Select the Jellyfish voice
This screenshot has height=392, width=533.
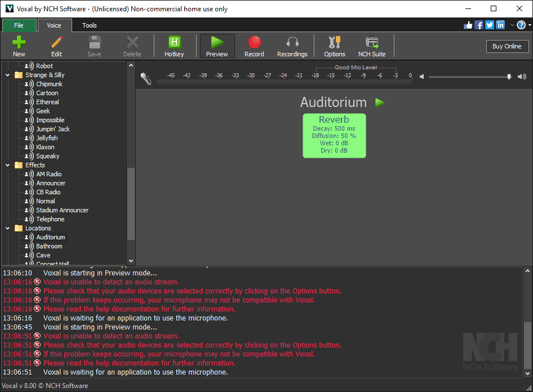pos(47,138)
